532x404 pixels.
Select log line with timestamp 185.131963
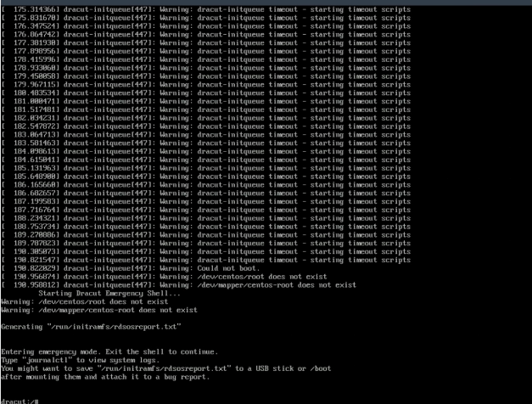coord(206,168)
